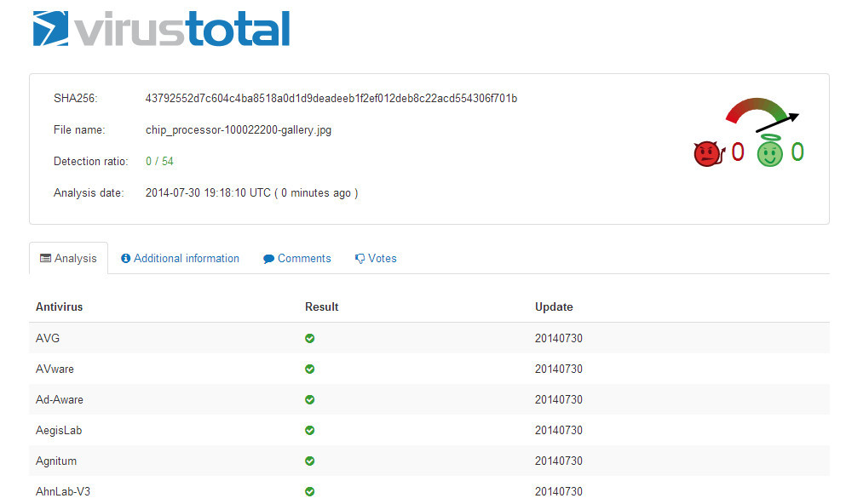Click the red devil malicious vote icon
Image resolution: width=846 pixels, height=504 pixels.
click(707, 153)
